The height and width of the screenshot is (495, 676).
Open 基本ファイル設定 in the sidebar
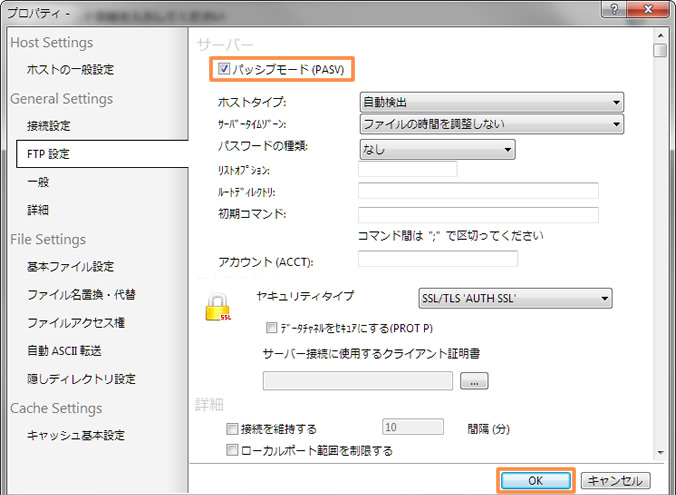(x=70, y=266)
